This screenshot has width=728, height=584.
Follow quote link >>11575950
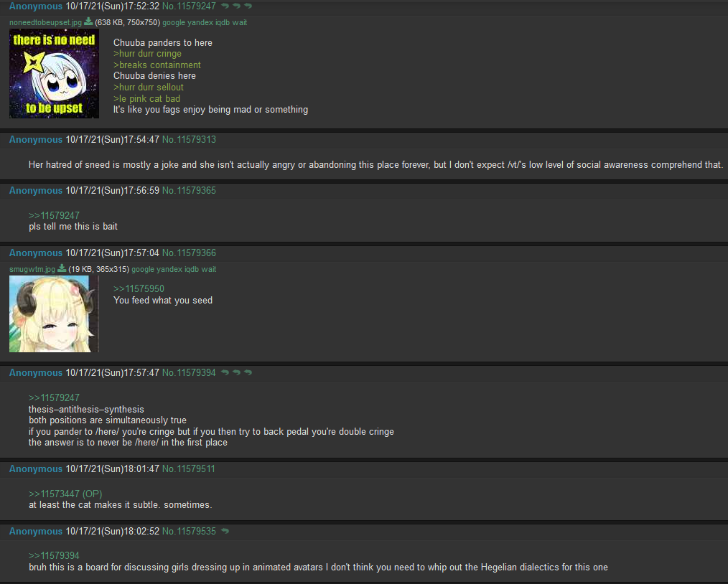(x=139, y=288)
